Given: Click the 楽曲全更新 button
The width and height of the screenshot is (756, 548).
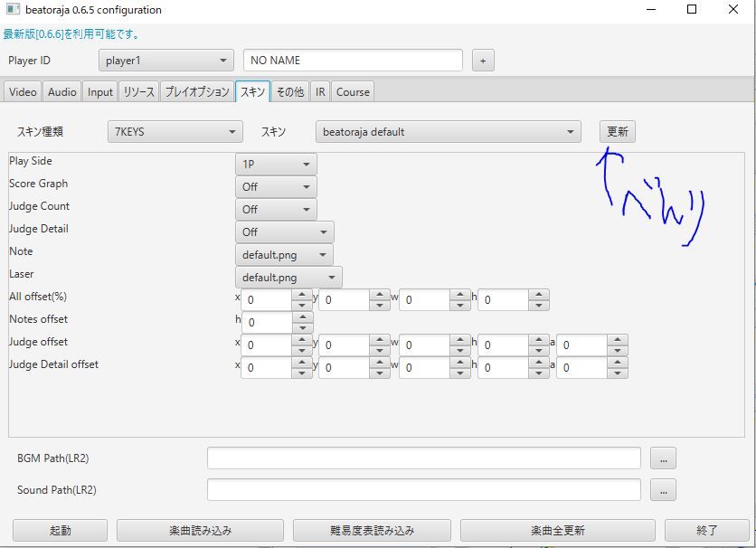Looking at the screenshot, I should pyautogui.click(x=557, y=531).
